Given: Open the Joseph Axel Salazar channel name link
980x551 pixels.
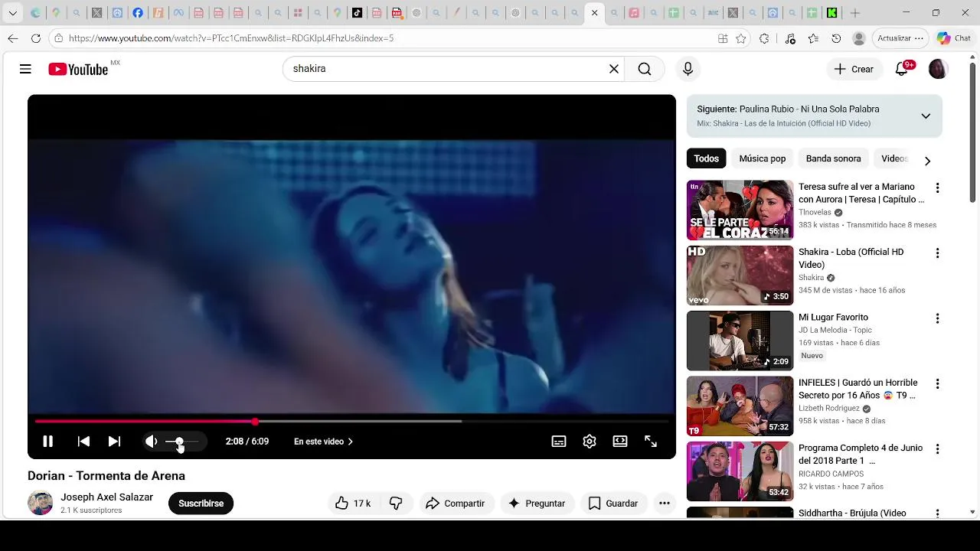Looking at the screenshot, I should tap(107, 497).
